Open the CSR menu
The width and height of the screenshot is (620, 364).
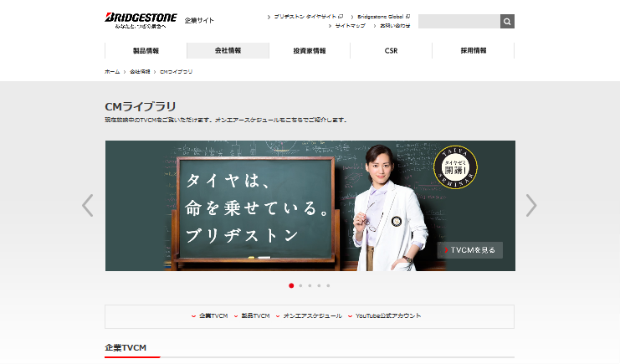391,51
